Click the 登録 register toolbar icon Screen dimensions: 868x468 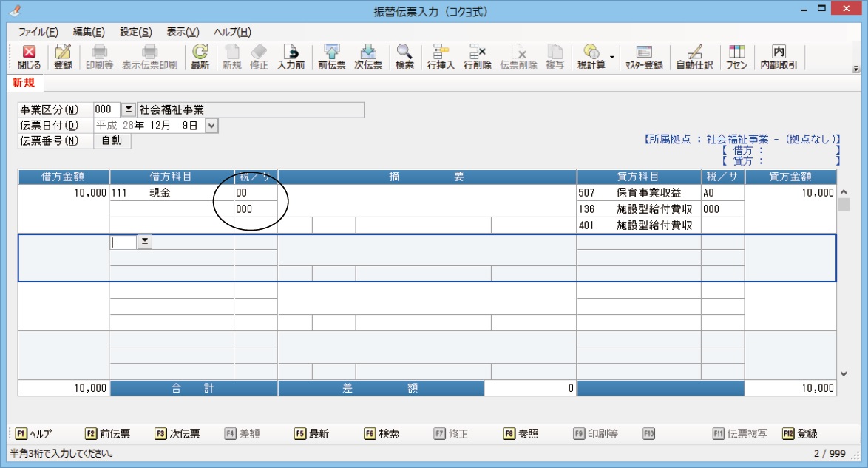(x=63, y=57)
